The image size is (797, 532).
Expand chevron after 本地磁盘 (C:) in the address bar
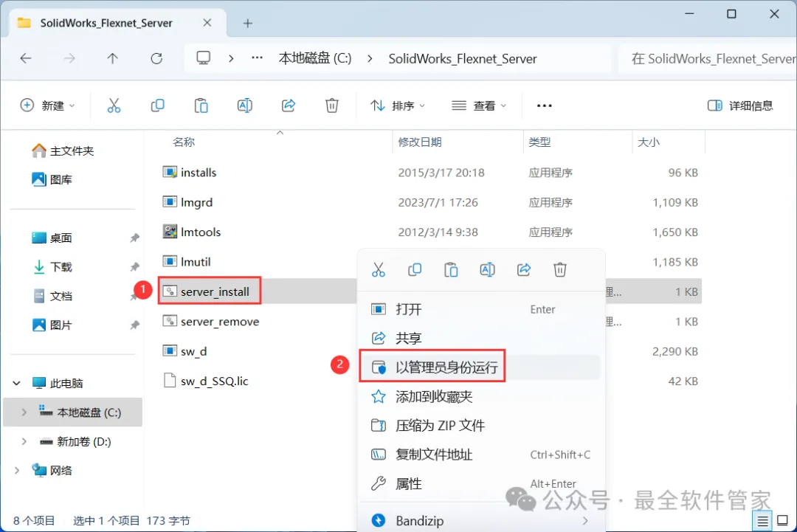(x=370, y=58)
